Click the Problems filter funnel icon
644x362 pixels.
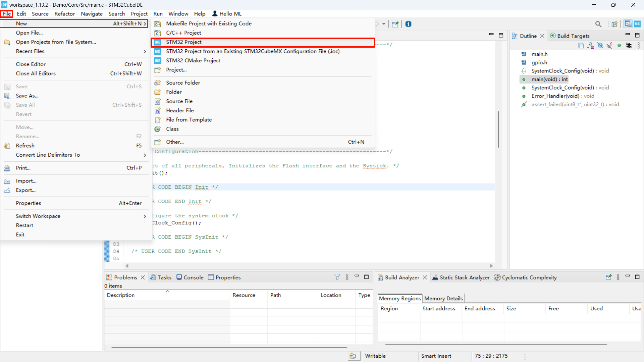pos(337,277)
